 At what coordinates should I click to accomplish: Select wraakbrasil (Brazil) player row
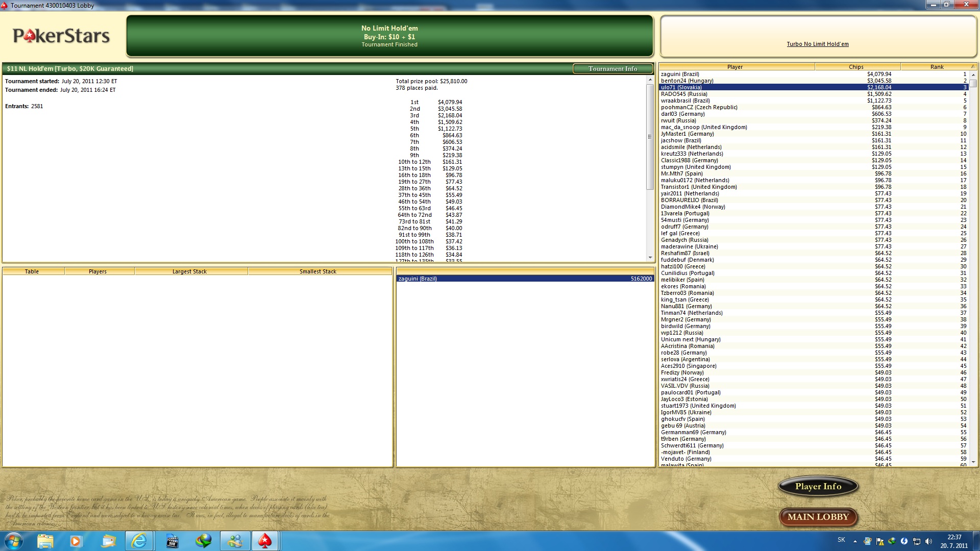(814, 101)
